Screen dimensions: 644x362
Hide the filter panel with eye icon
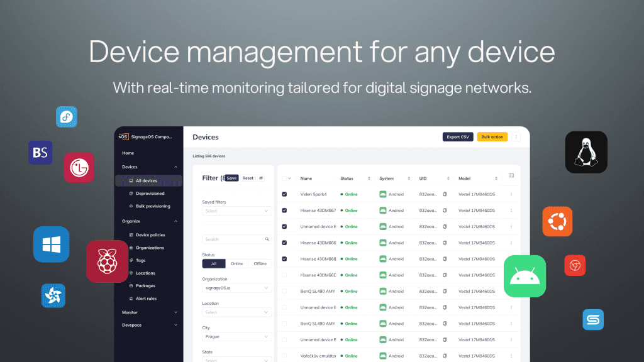pyautogui.click(x=261, y=178)
